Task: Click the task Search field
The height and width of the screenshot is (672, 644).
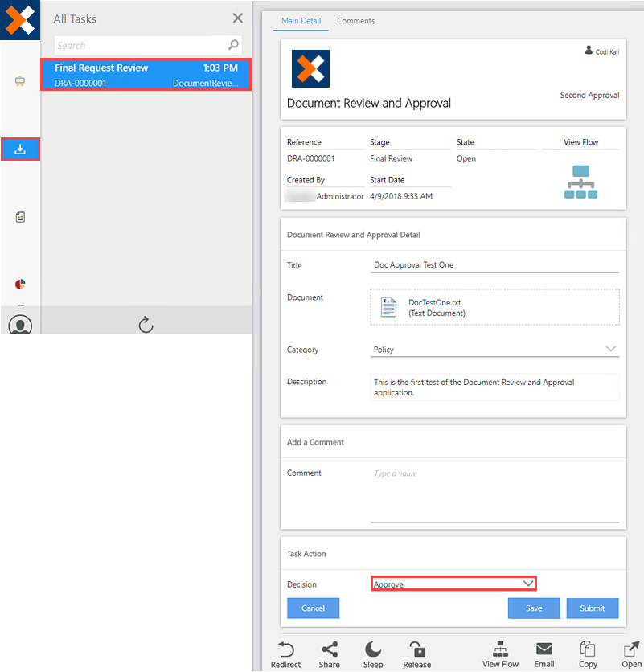Action: pos(141,46)
